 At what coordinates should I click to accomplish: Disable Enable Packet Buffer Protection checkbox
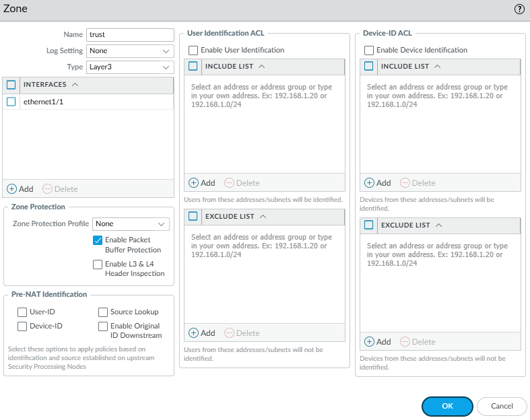98,240
